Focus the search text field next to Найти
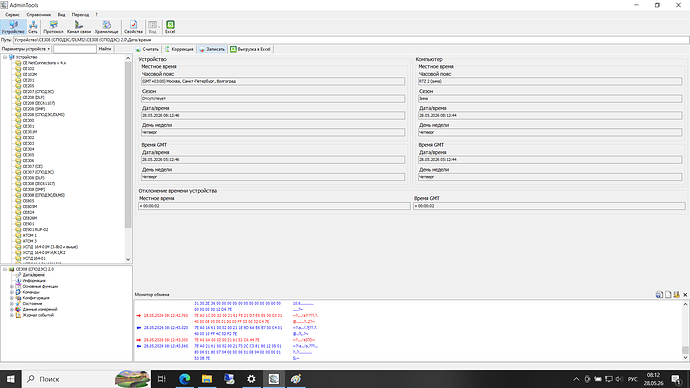This screenshot has height=388, width=690. coord(74,49)
